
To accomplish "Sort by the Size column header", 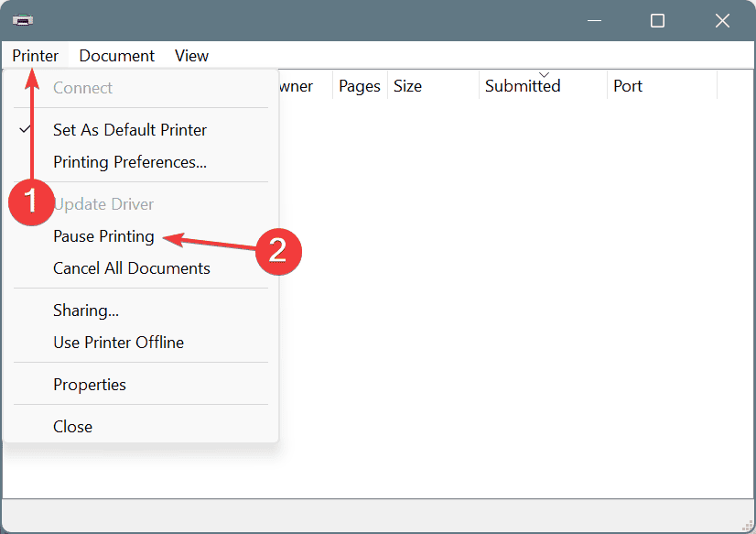I will (434, 86).
